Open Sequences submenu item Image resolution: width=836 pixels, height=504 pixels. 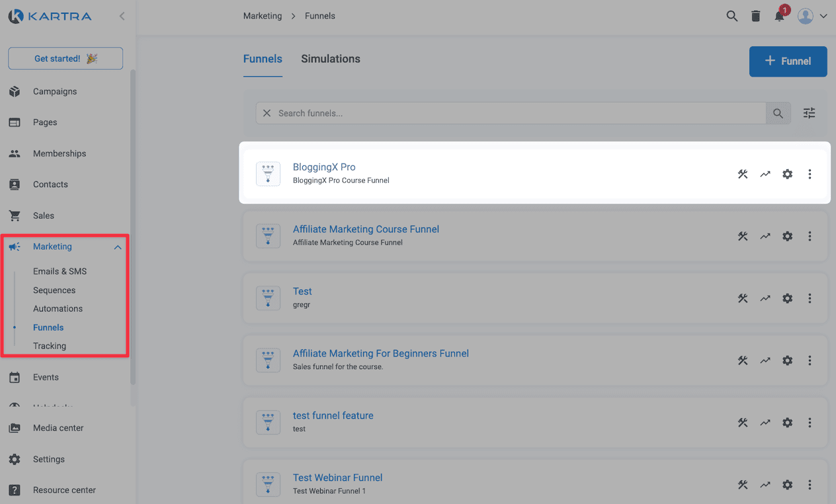[x=54, y=290]
